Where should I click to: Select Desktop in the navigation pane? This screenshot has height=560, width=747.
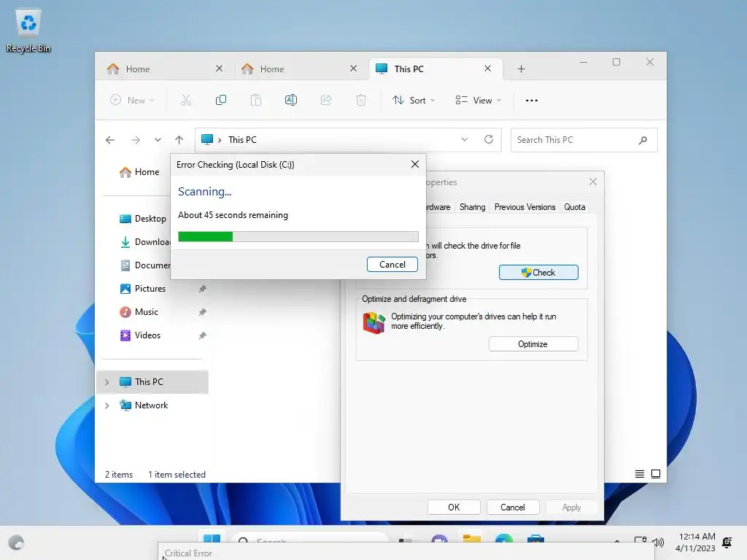142,219
